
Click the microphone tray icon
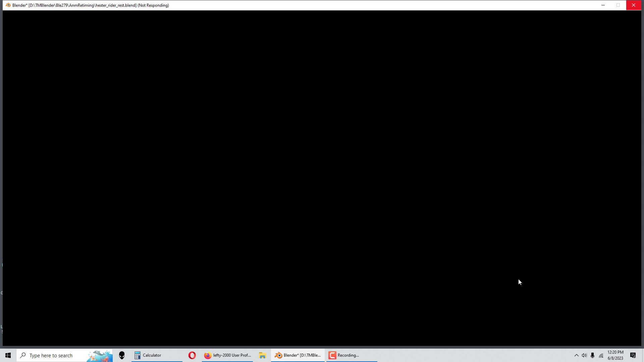[x=593, y=355]
